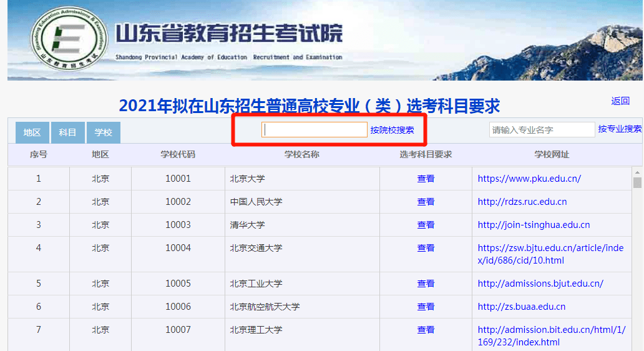Click the 按专业搜索 link
This screenshot has height=351, width=644.
619,129
